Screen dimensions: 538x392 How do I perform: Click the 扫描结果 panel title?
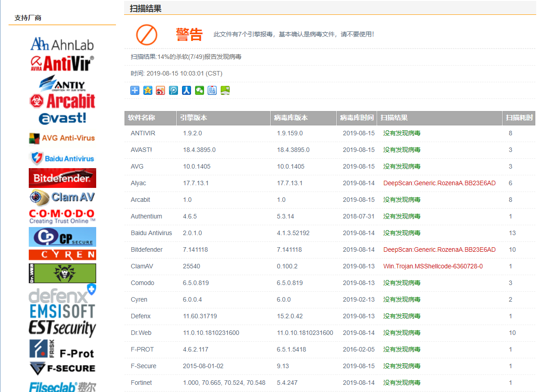point(146,9)
